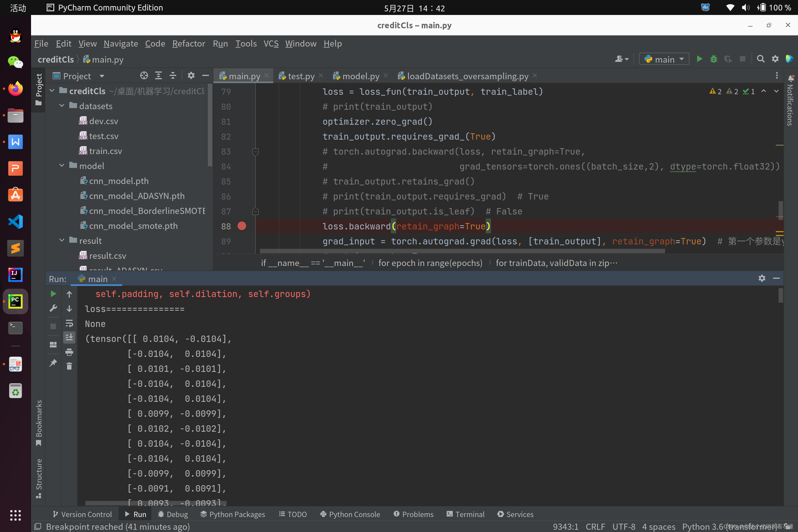Screen dimensions: 798x532
Task: Open run configuration wrench icon
Action: 53,308
